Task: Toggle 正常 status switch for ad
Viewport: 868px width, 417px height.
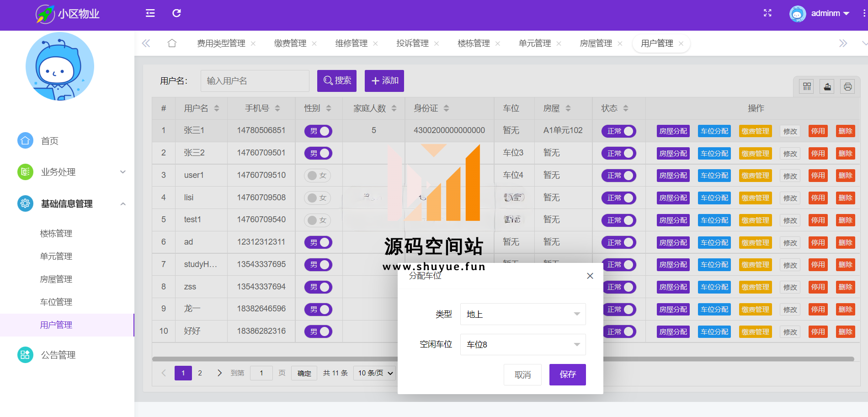Action: coord(619,243)
